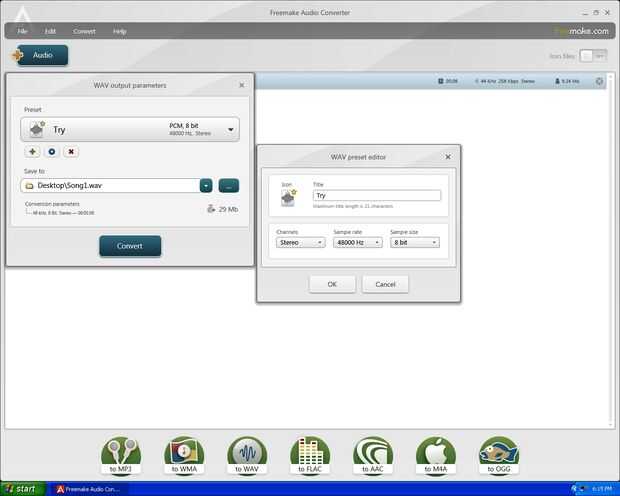
Task: Edit preset with the blue gear icon
Action: pos(52,151)
